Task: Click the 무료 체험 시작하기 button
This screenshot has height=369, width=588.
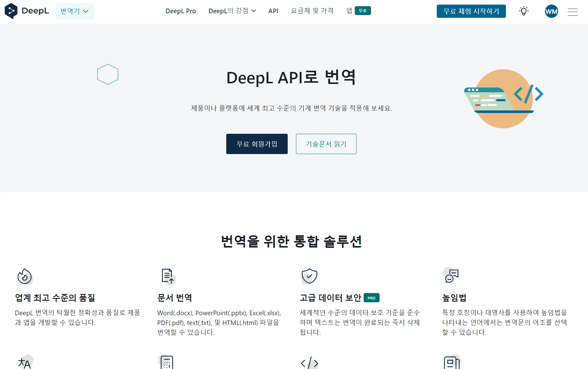Action: 471,11
